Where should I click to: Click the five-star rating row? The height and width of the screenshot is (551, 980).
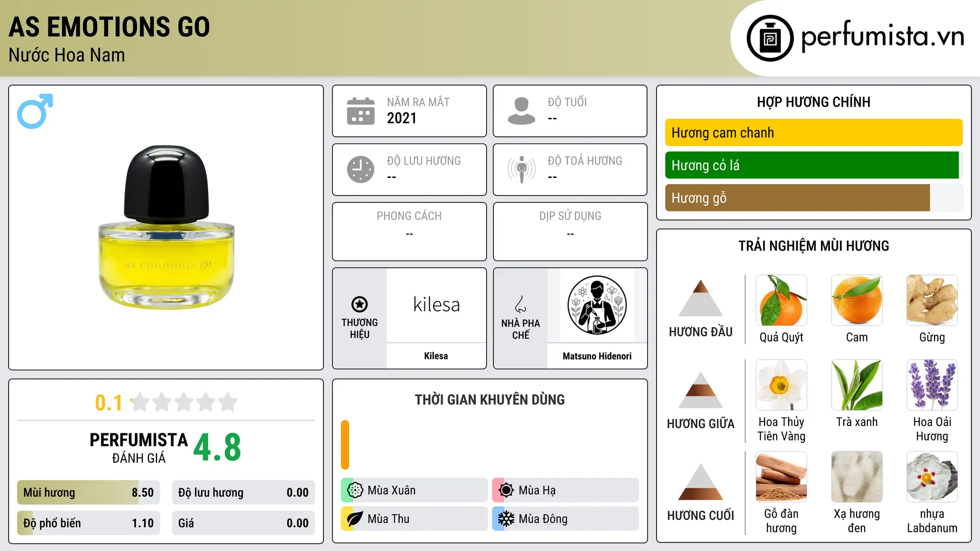184,402
